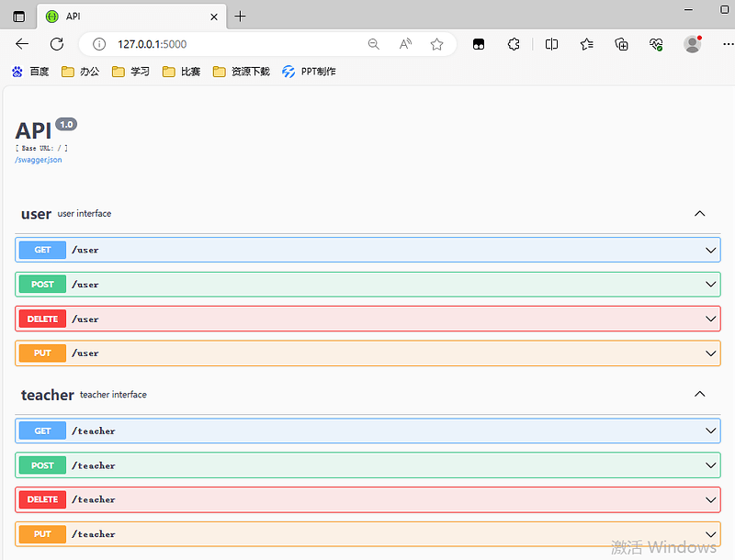Screen dimensions: 735x560
Task: Open browser essentials heart icon
Action: click(x=656, y=44)
